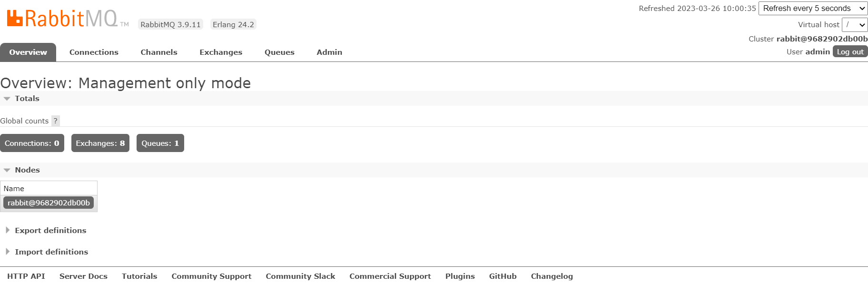Visit the GitHub footer link
868x285 pixels.
coord(503,276)
